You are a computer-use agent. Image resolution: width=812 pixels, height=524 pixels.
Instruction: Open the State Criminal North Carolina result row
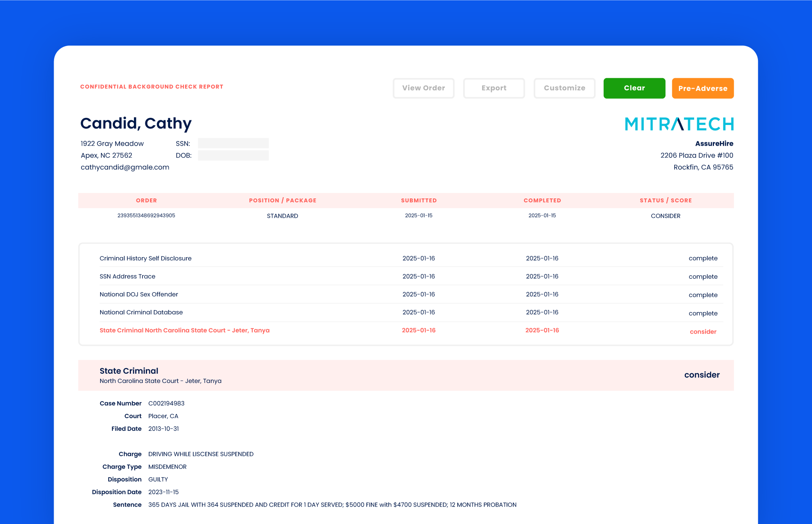pos(185,330)
